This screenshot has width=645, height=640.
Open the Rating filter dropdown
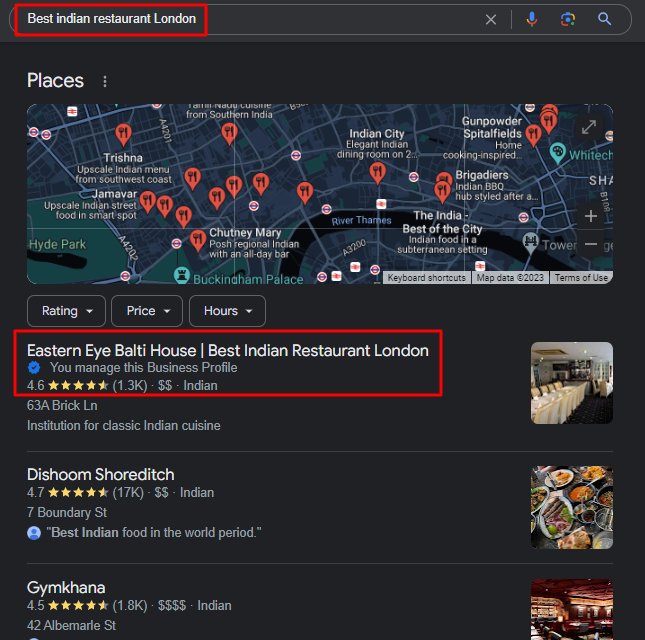[66, 311]
